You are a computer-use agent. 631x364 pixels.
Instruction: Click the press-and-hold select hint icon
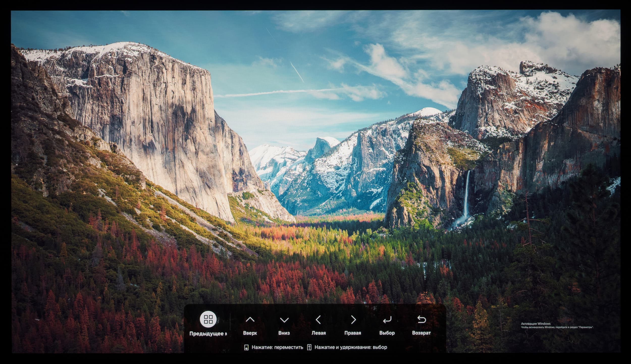click(309, 347)
